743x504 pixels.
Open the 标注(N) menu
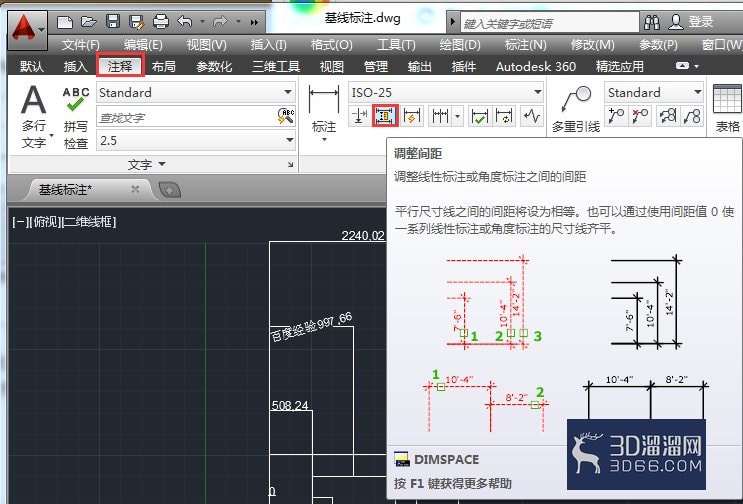[526, 45]
